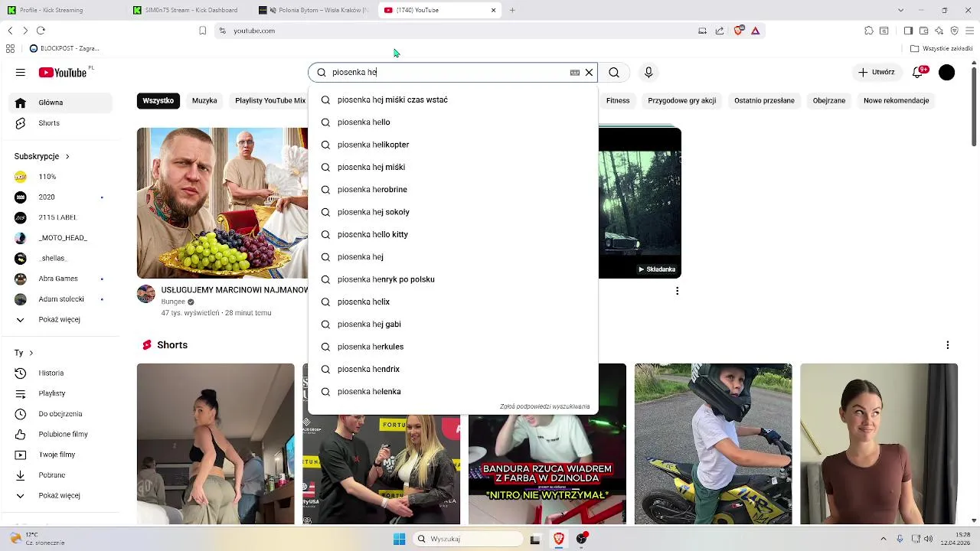Choose suggestion piosenka helix
Viewport: 980px width, 551px height.
pos(452,302)
